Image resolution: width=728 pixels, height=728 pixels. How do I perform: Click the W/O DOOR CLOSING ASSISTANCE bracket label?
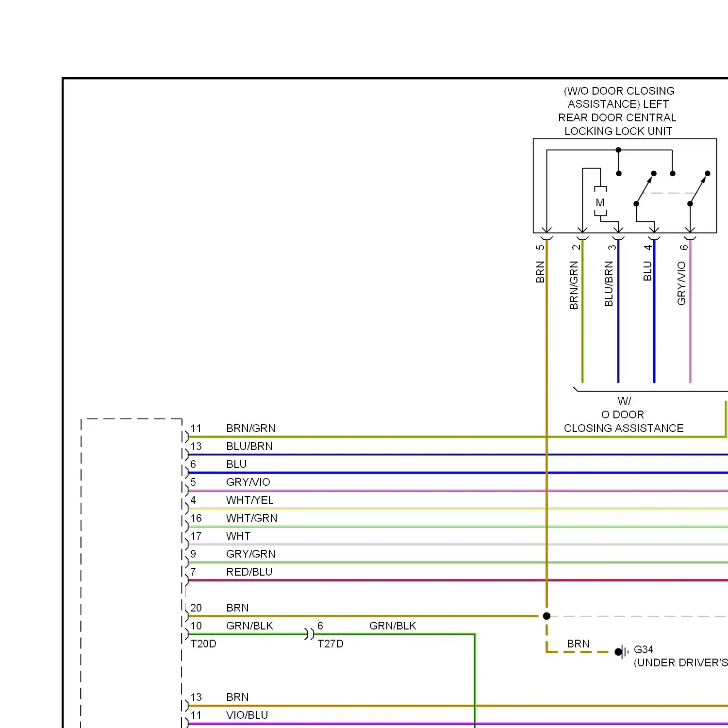624,414
